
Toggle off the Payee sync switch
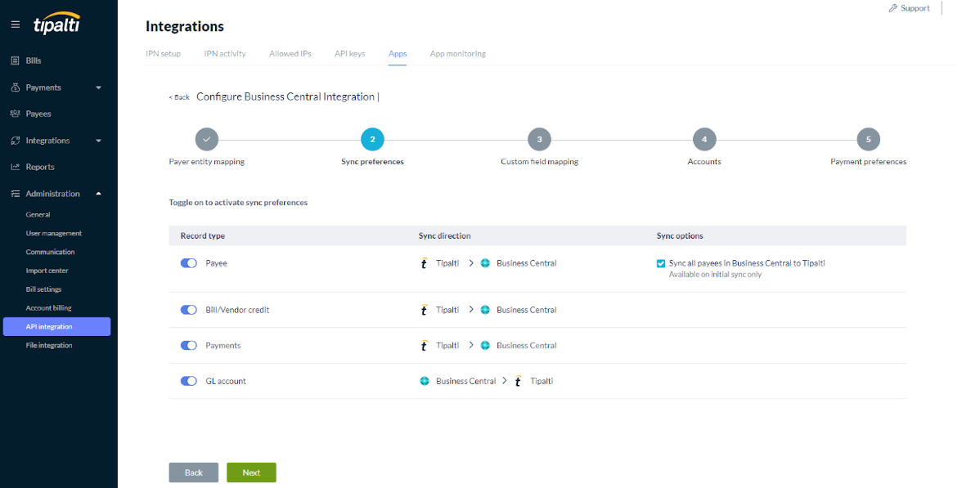[189, 263]
